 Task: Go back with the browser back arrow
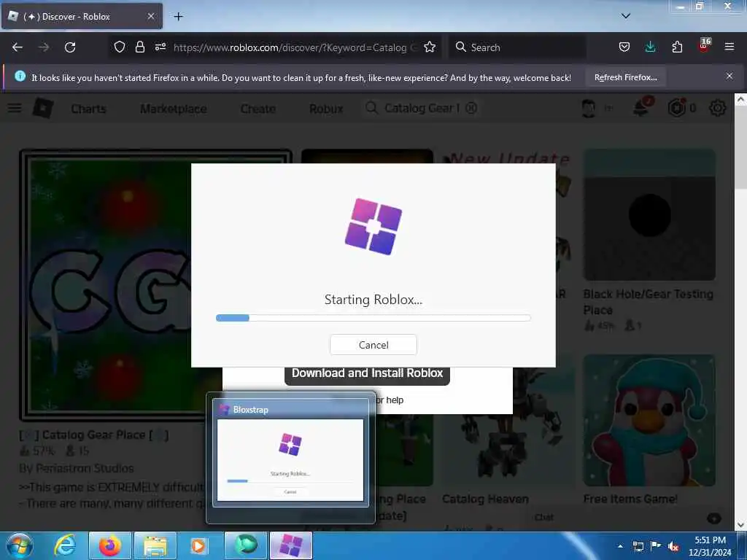[x=18, y=47]
